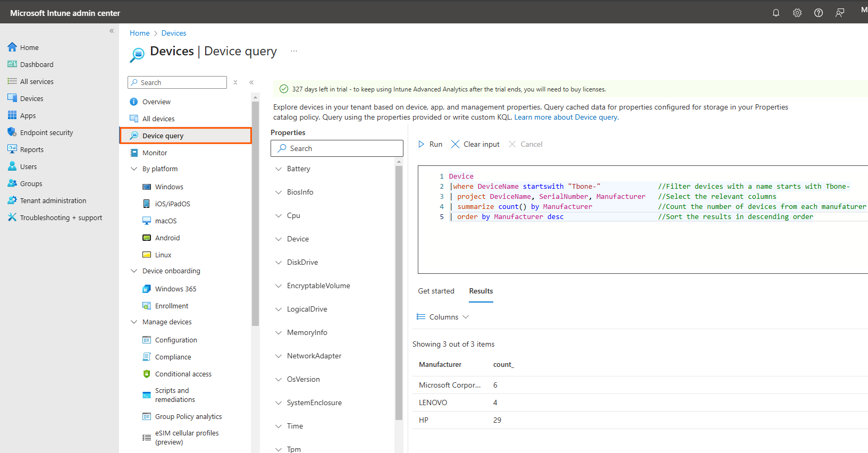This screenshot has width=868, height=453.
Task: Click the Overview info icon
Action: click(134, 102)
